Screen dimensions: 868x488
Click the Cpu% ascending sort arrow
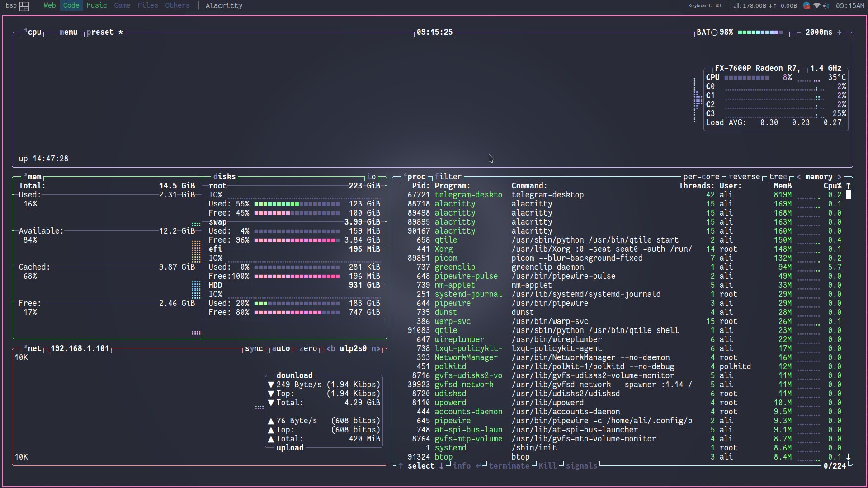[848, 186]
